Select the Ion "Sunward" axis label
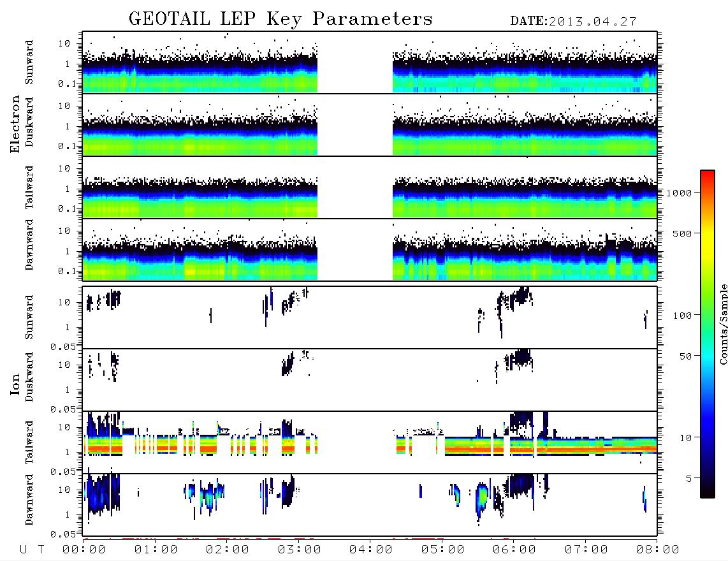The width and height of the screenshot is (728, 561). tap(29, 317)
